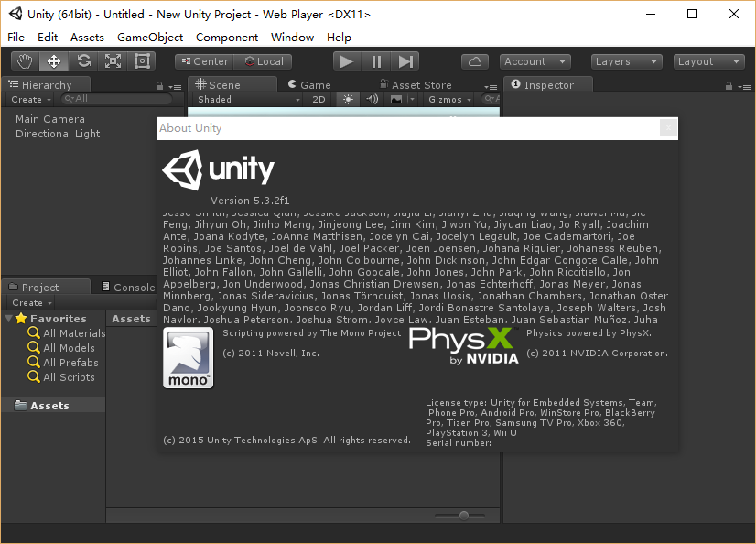Screen dimensions: 756x544
Task: Toggle scene audio speaker icon
Action: click(373, 99)
